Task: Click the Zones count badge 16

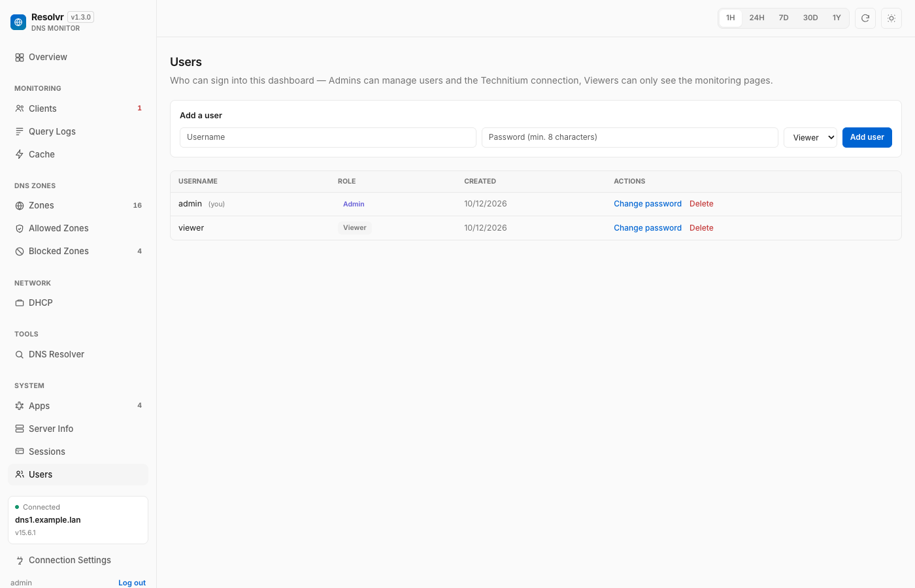Action: [137, 206]
